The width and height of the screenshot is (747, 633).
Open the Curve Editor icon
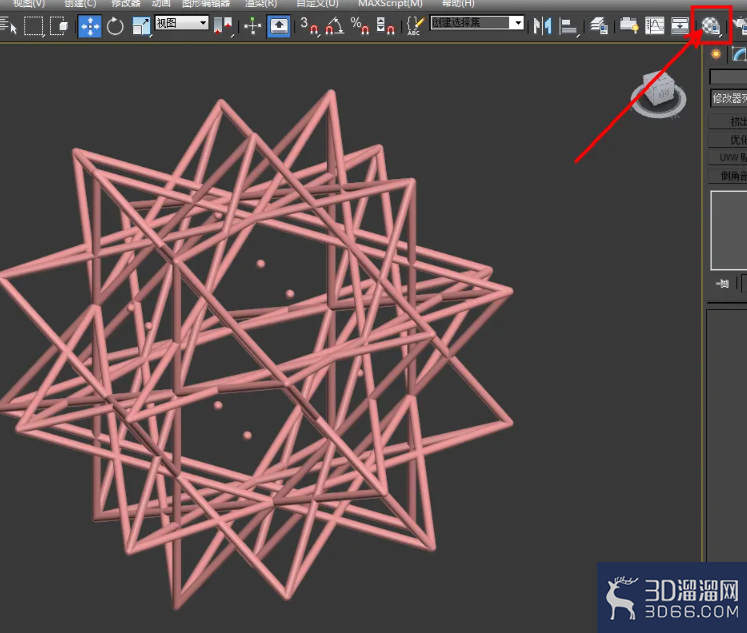pyautogui.click(x=655, y=26)
